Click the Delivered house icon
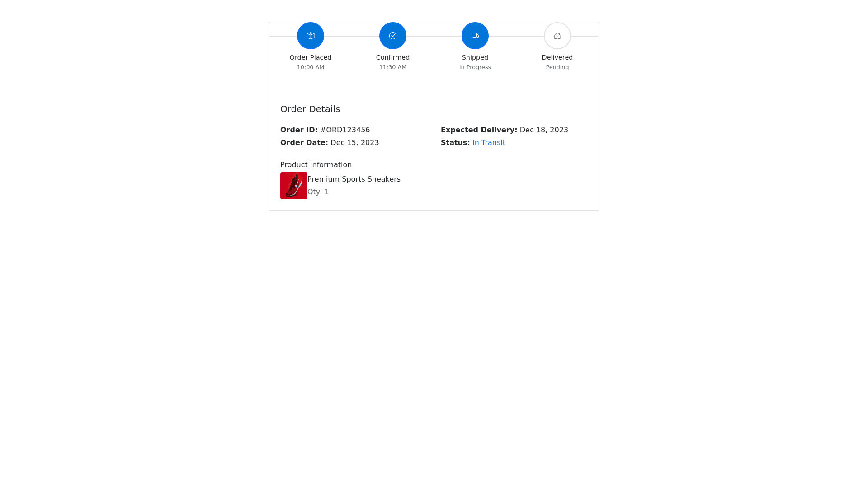868x488 pixels. pos(557,36)
